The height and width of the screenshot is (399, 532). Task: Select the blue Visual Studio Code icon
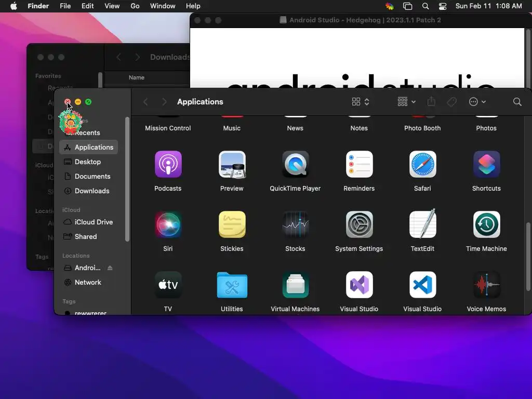click(x=423, y=285)
